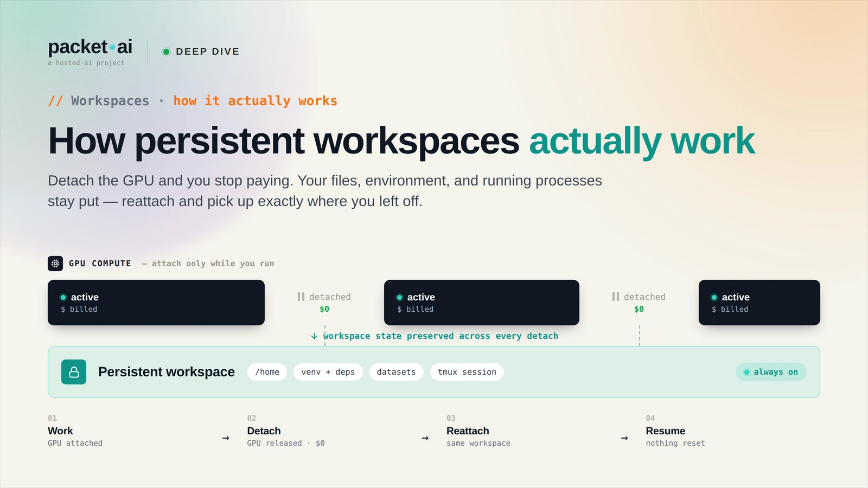This screenshot has width=868, height=488.
Task: Click the "attach only while you run" note
Action: tap(213, 264)
